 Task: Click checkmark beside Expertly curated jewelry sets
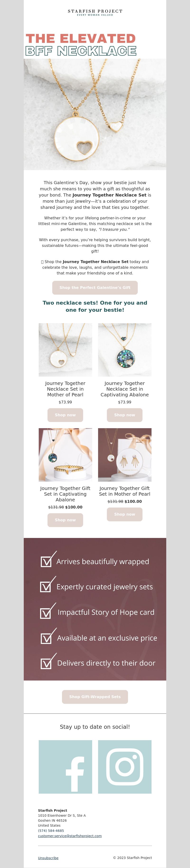click(48, 584)
